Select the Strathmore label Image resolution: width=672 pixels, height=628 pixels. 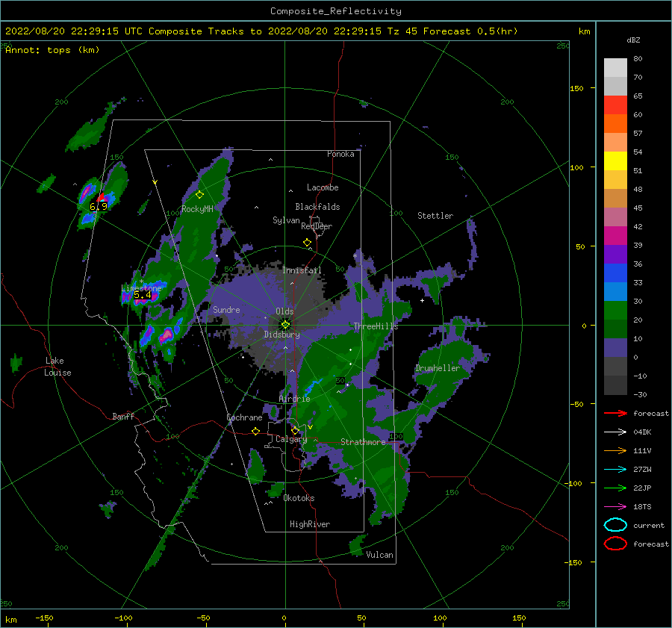coord(363,442)
